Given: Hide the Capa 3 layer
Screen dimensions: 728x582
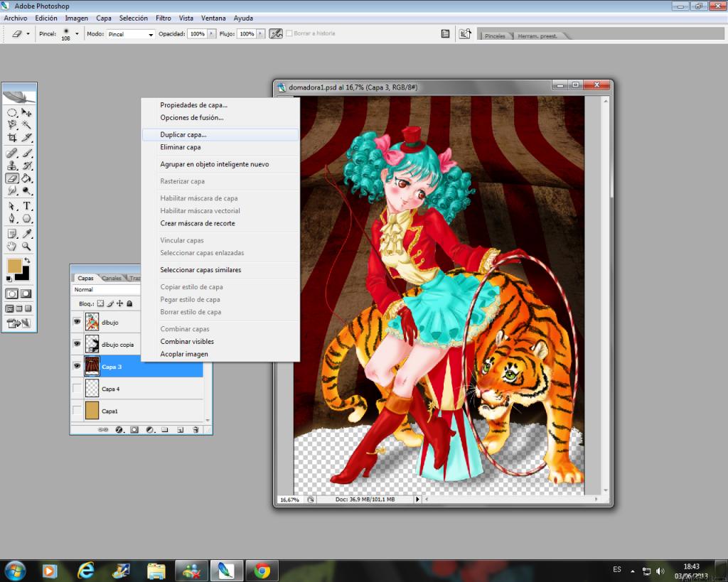Looking at the screenshot, I should 77,366.
